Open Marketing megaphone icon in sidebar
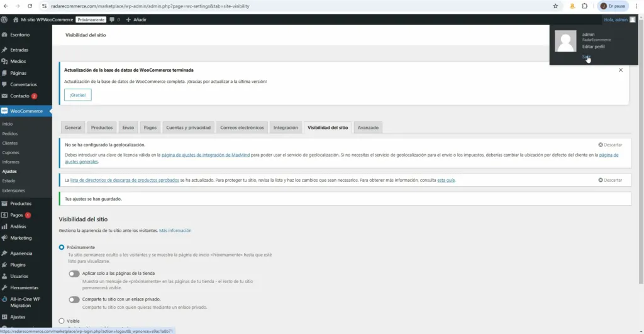The width and height of the screenshot is (644, 334). (x=4, y=238)
